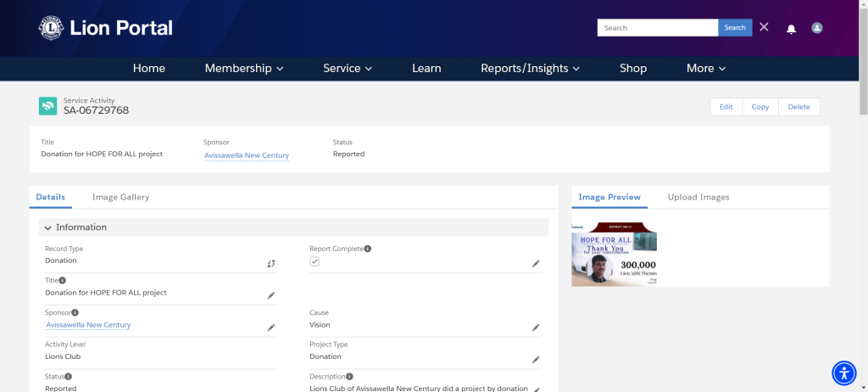
Task: Edit the Sponsor field pencil icon
Action: 270,328
